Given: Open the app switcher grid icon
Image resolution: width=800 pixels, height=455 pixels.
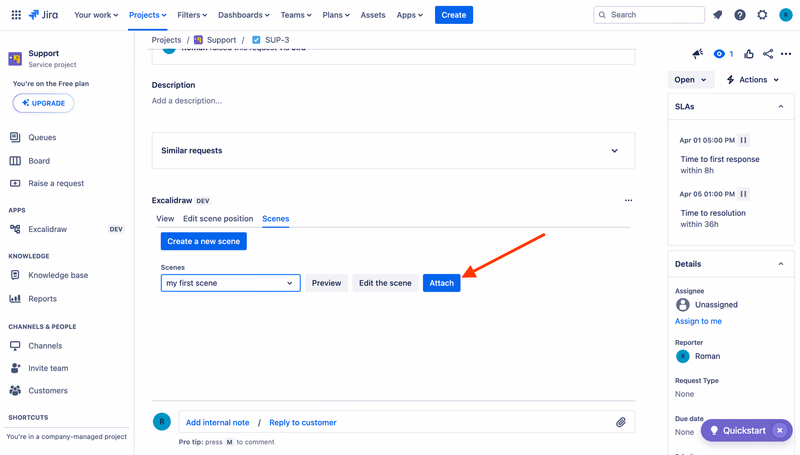Looking at the screenshot, I should (16, 15).
